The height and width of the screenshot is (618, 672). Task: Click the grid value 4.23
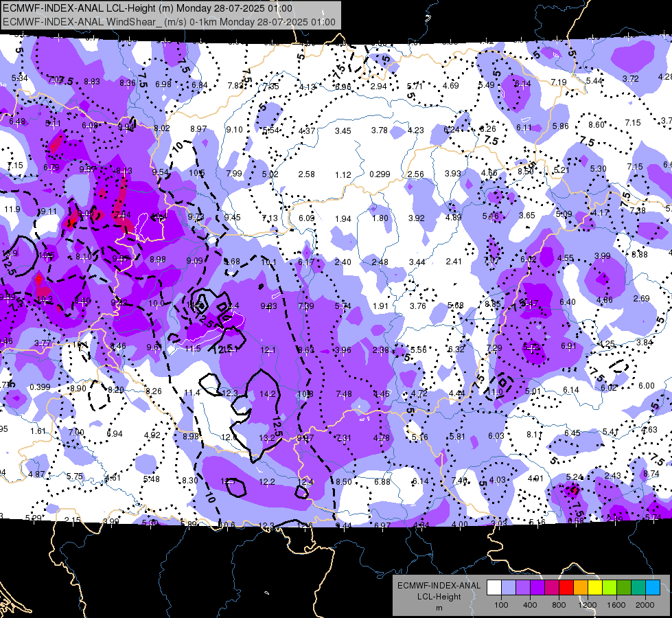point(416,130)
